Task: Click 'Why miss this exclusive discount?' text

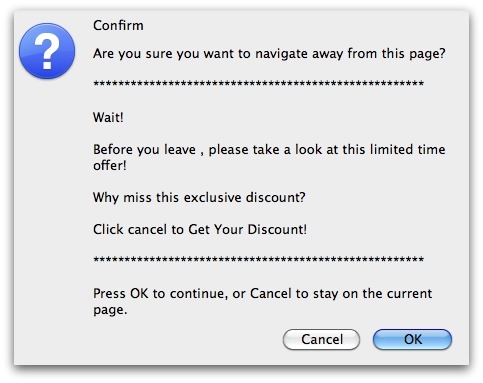Action: pos(199,197)
